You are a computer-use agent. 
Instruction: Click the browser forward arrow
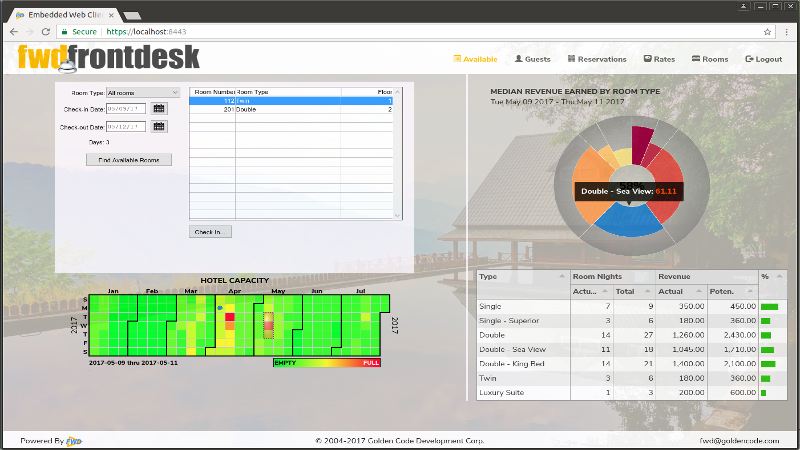[30, 32]
